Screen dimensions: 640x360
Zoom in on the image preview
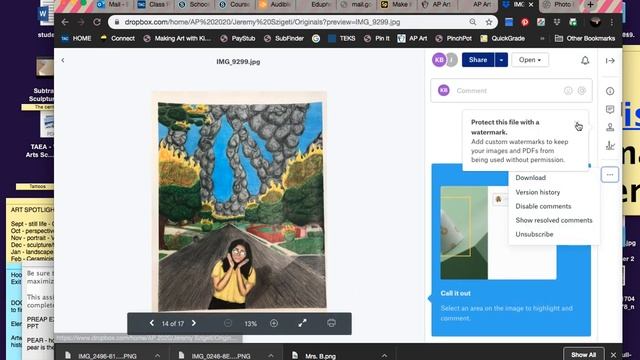pyautogui.click(x=274, y=323)
